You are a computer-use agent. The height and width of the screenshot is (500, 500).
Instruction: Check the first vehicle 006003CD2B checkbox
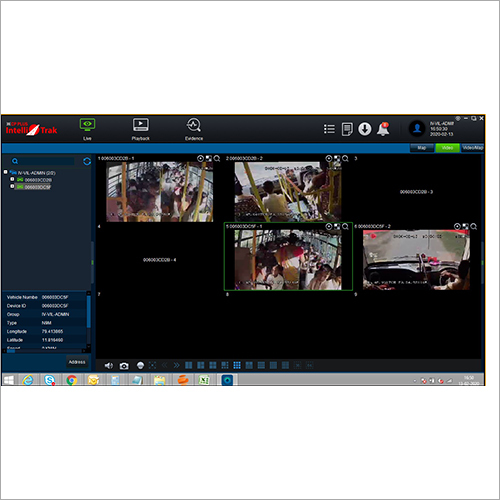click(x=12, y=179)
